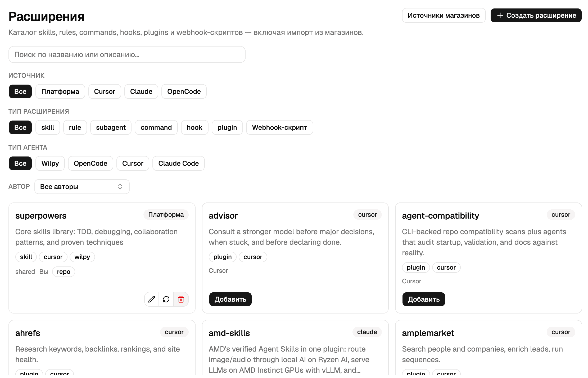Click Добавить on the advisor card
The width and height of the screenshot is (588, 378).
[230, 299]
